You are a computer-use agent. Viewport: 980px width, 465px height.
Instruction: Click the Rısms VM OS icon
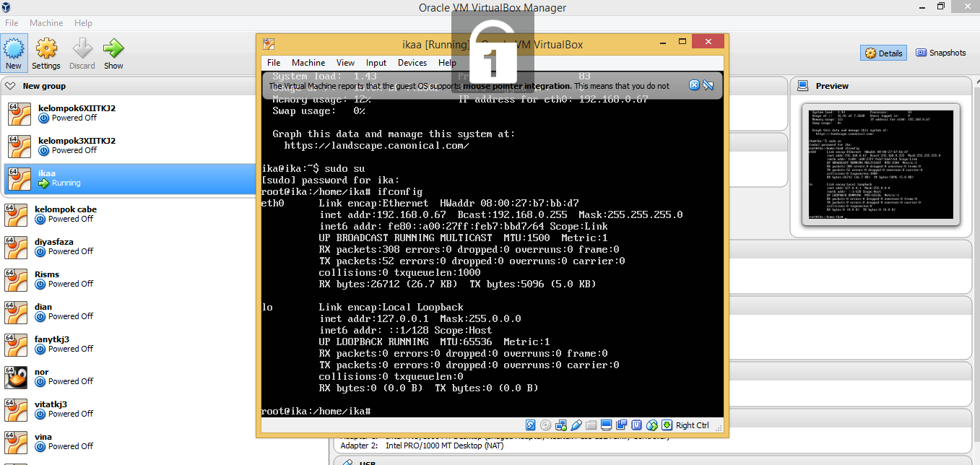16,279
